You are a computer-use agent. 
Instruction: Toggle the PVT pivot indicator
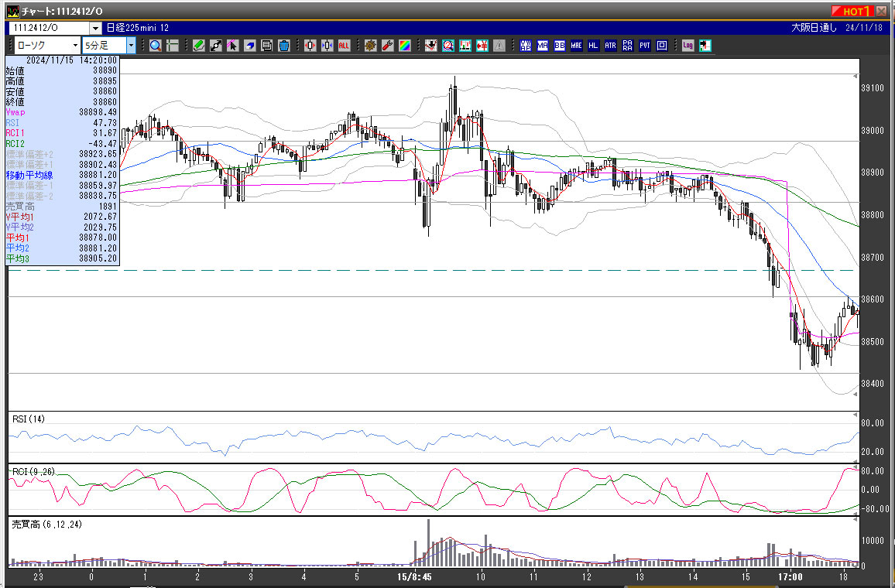645,46
